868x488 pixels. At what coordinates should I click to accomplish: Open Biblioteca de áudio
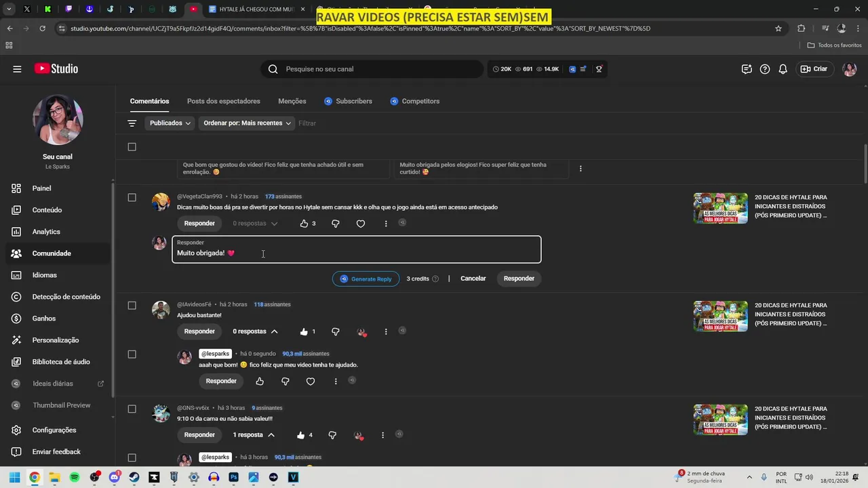58,362
